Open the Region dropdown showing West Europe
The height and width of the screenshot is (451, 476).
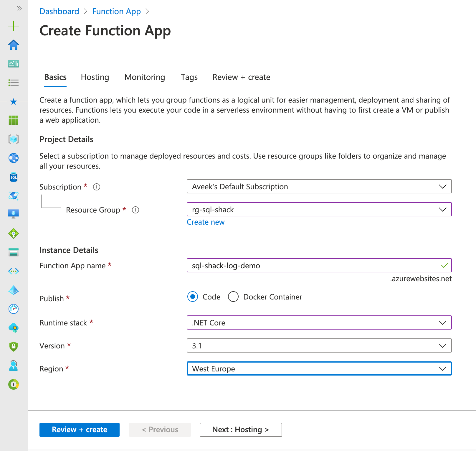(319, 369)
